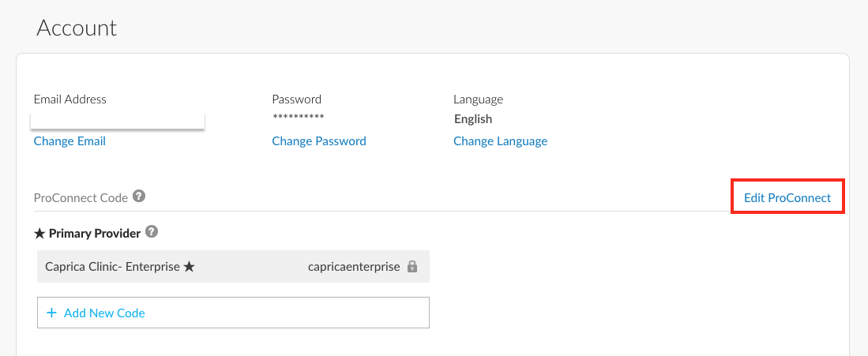Click the Password label
868x356 pixels.
(x=297, y=99)
